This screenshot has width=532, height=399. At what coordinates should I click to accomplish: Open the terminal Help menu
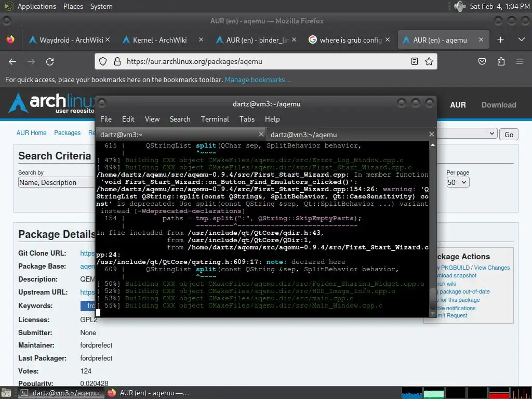272,119
